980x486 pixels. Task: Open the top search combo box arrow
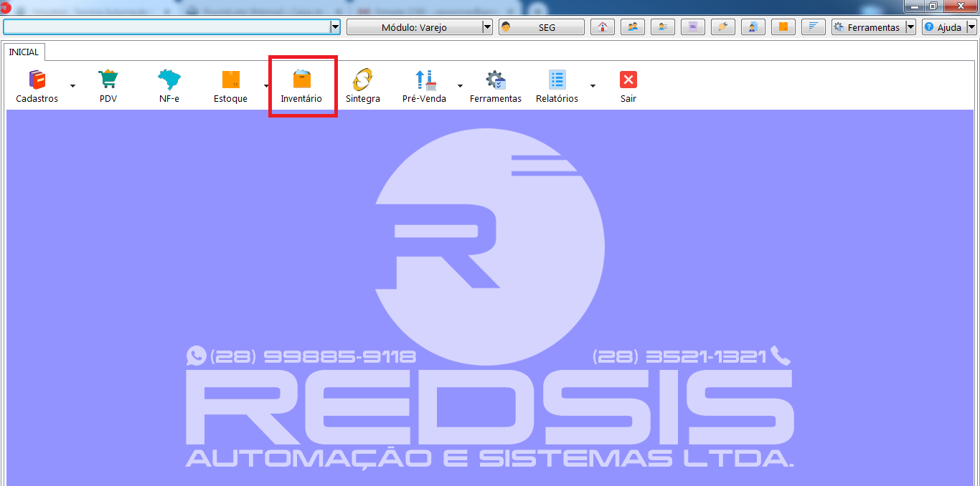(x=334, y=27)
